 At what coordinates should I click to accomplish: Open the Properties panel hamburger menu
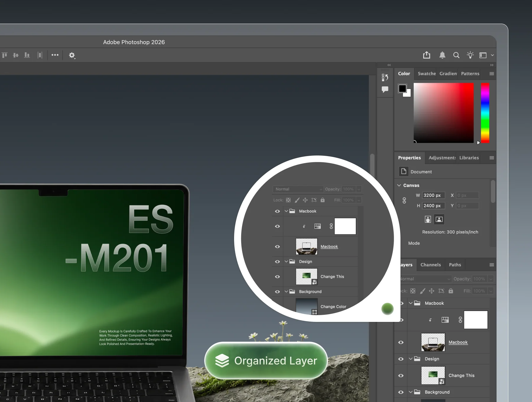[x=492, y=158]
